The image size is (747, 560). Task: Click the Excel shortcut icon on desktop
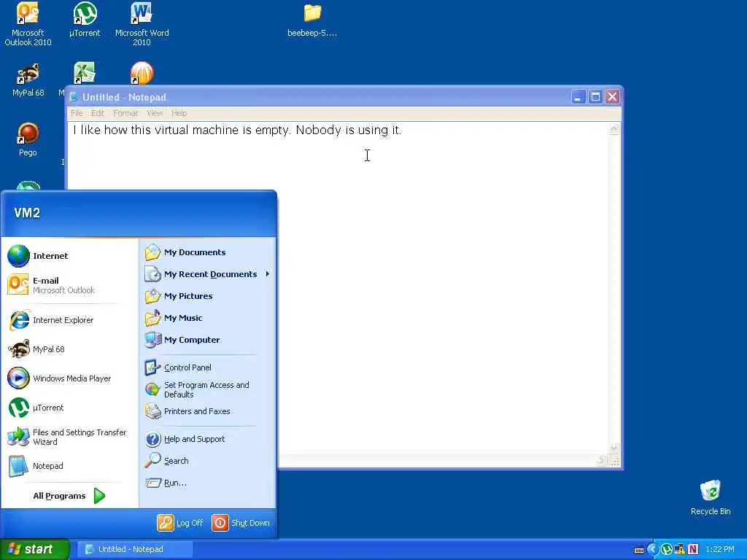tap(85, 73)
